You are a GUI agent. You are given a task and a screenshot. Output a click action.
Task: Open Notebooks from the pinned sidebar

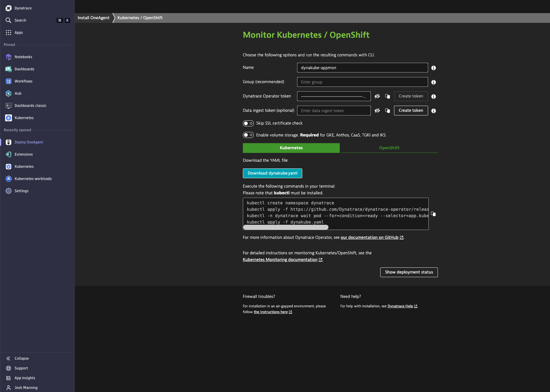tap(23, 57)
